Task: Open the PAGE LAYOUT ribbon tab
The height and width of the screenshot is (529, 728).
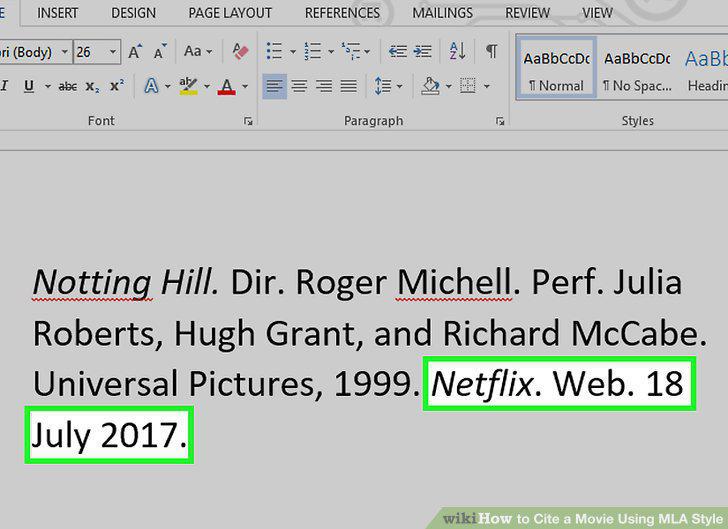Action: click(x=230, y=13)
